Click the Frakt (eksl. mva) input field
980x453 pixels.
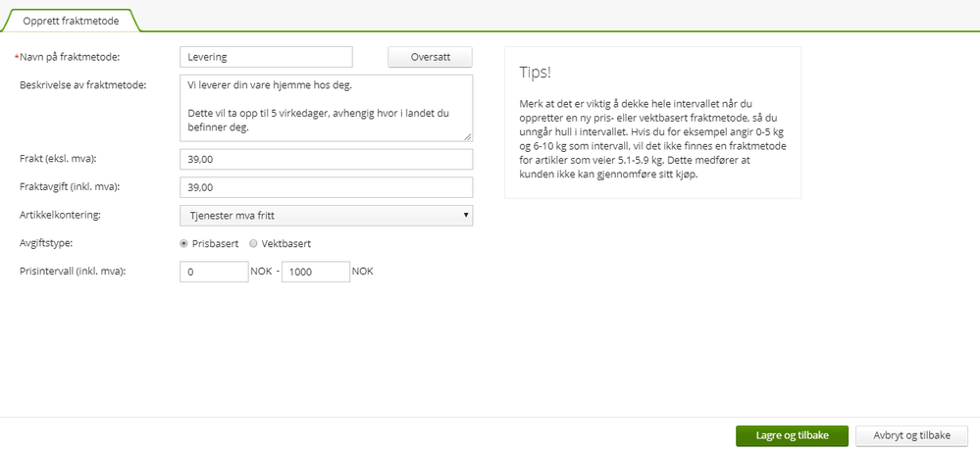326,160
